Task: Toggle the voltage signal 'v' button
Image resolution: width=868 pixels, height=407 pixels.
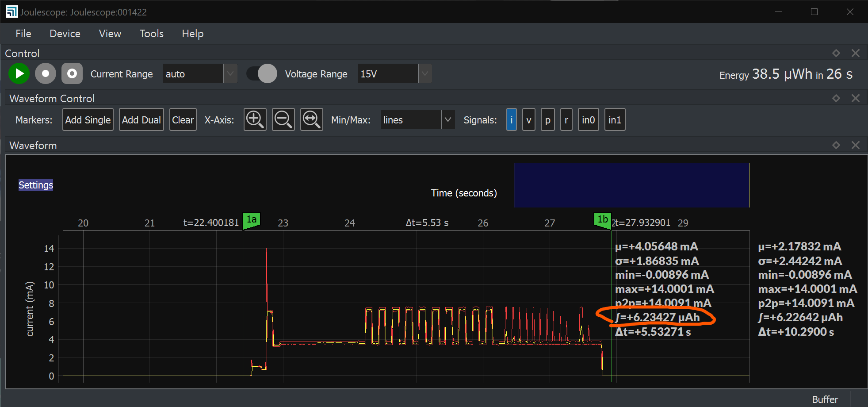Action: [x=528, y=119]
